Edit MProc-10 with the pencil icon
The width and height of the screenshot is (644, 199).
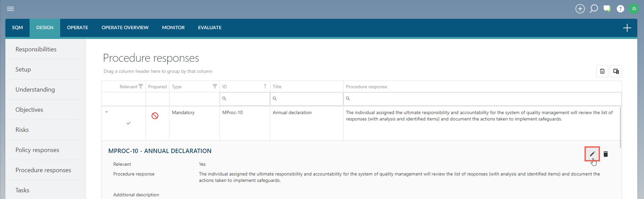592,154
